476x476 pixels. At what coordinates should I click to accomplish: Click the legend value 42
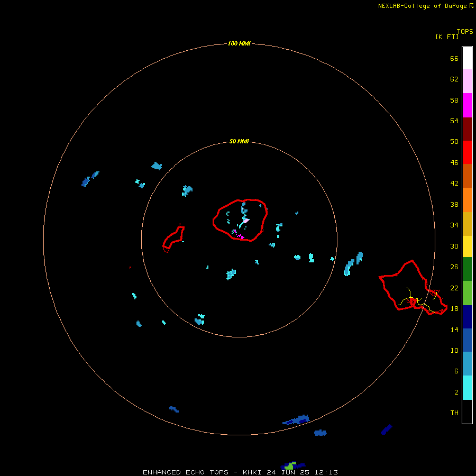454,184
